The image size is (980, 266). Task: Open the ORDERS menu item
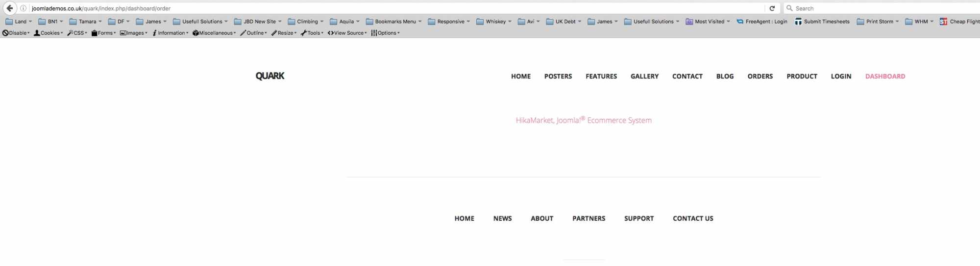point(760,77)
